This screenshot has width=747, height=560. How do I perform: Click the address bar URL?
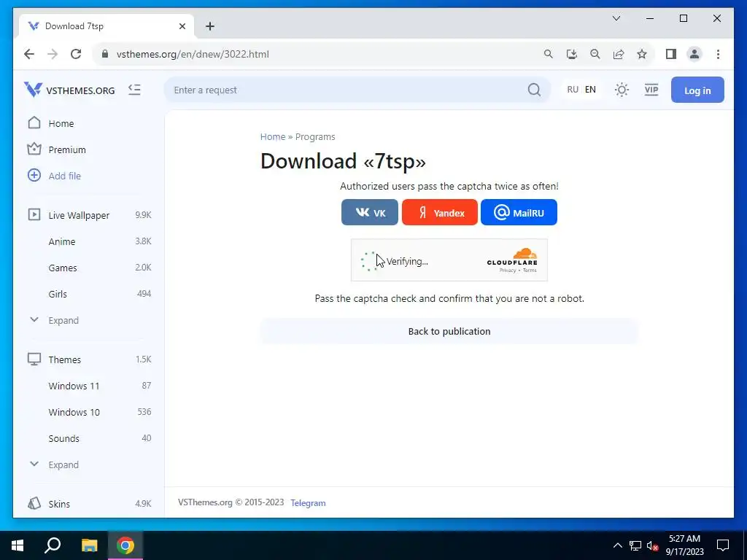point(193,54)
